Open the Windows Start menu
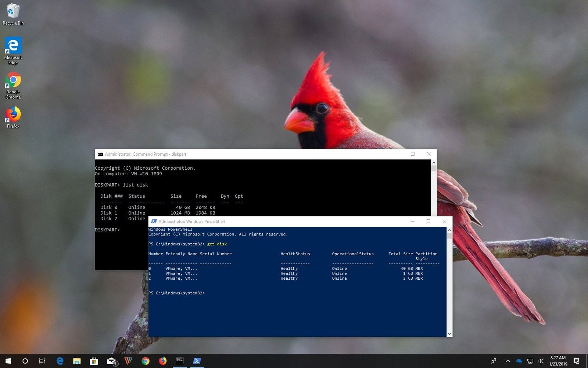Image resolution: width=588 pixels, height=368 pixels. (8, 361)
